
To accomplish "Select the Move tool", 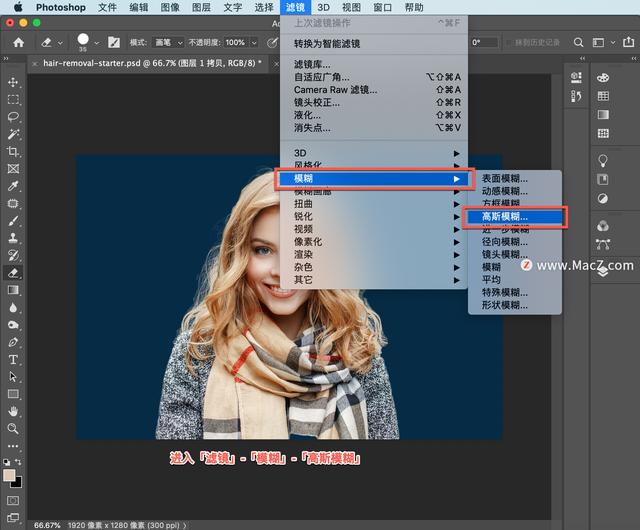I will click(13, 82).
